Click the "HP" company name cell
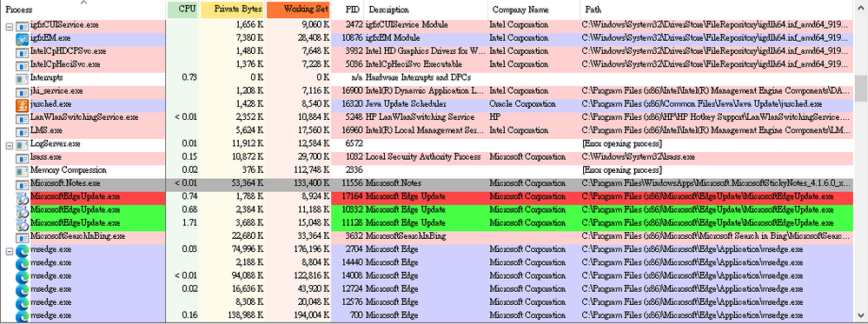Screen dimensions: 868x324 pyautogui.click(x=494, y=117)
